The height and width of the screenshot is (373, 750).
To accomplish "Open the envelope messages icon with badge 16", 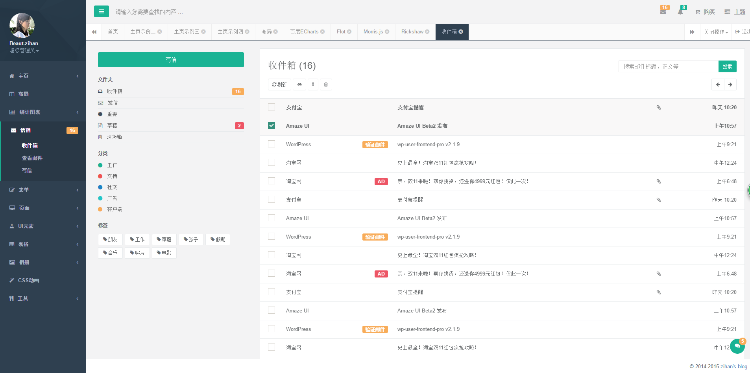I will point(663,11).
